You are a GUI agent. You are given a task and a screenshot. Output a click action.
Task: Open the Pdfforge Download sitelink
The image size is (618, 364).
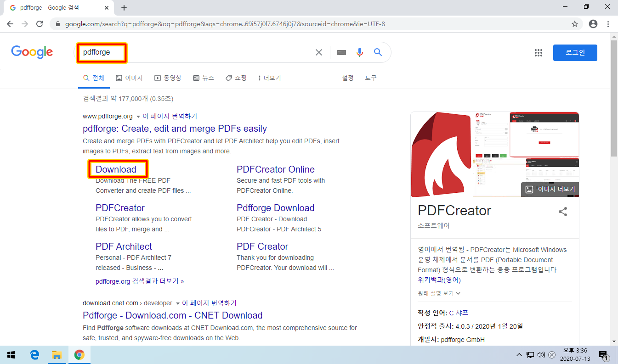point(275,208)
